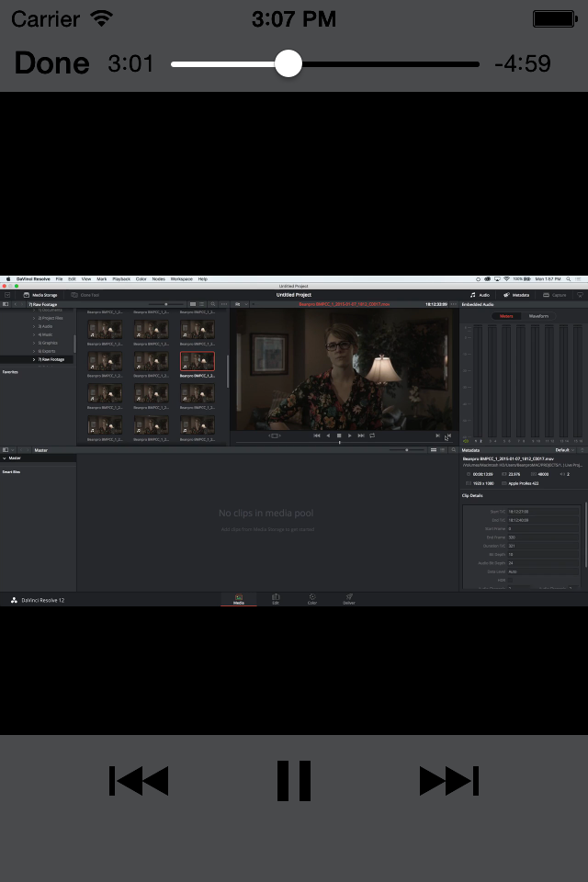Open the viewer Fit zoom dropdown

(x=241, y=304)
